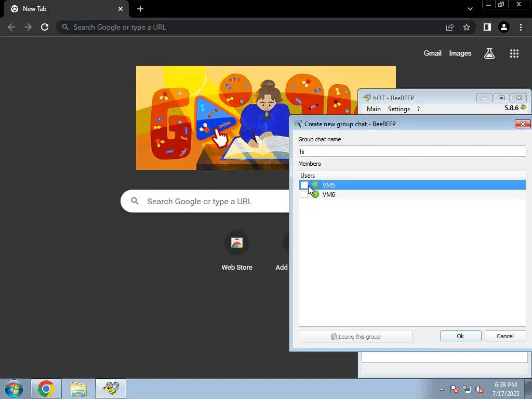The width and height of the screenshot is (532, 399).
Task: Share this page from the address bar
Action: (450, 27)
